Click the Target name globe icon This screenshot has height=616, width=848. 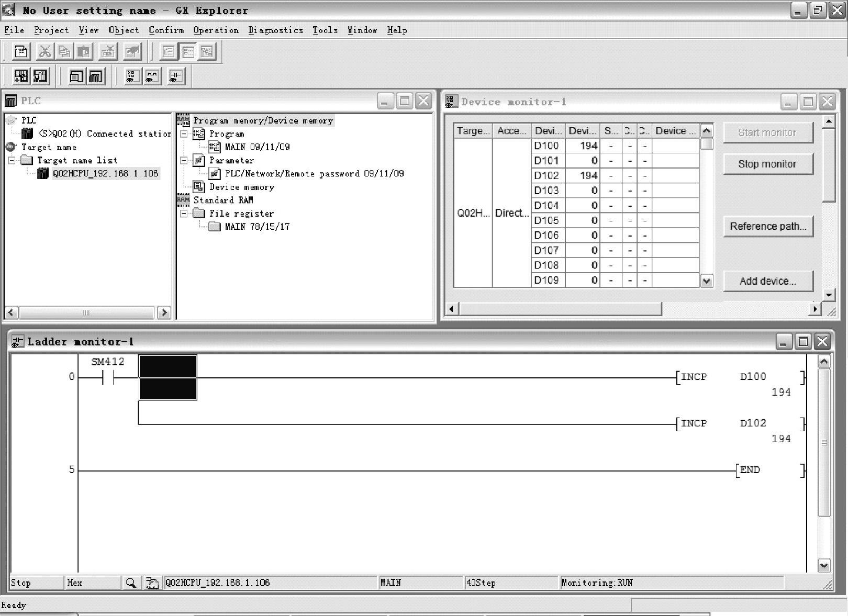pos(11,147)
